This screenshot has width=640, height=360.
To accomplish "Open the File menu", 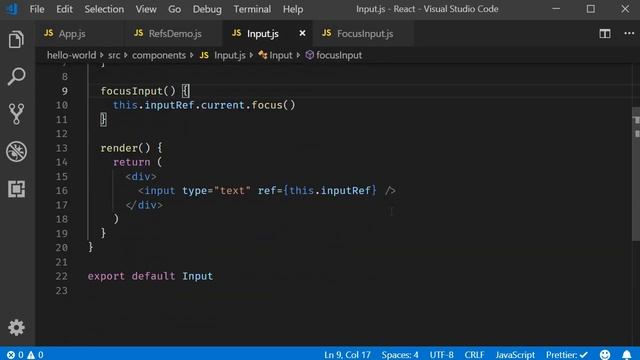I will click(x=37, y=9).
